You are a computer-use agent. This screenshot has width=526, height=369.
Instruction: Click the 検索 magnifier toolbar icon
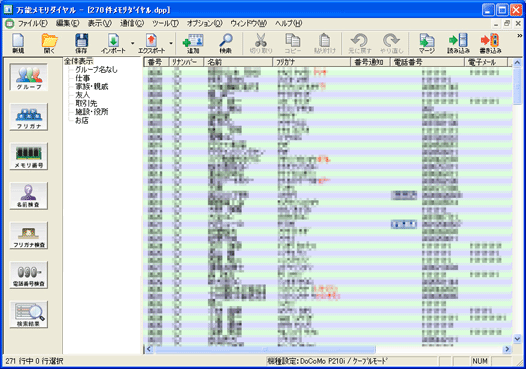pos(225,43)
